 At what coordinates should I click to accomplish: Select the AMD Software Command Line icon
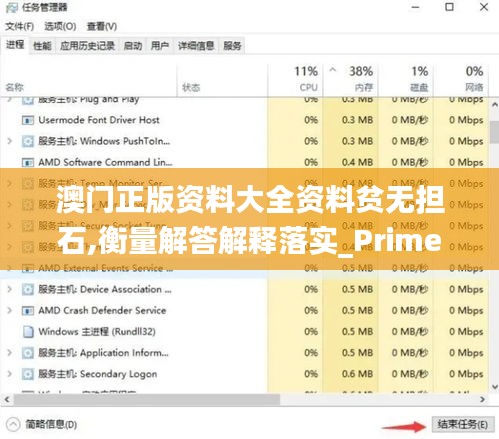(x=28, y=162)
